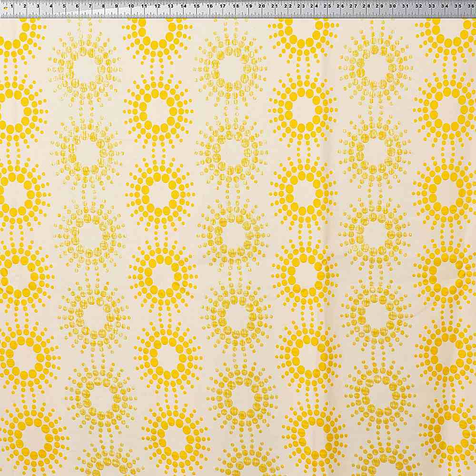Screen dimensions: 476x476
Task: Click the ruler number "29"
Action: [379, 6]
